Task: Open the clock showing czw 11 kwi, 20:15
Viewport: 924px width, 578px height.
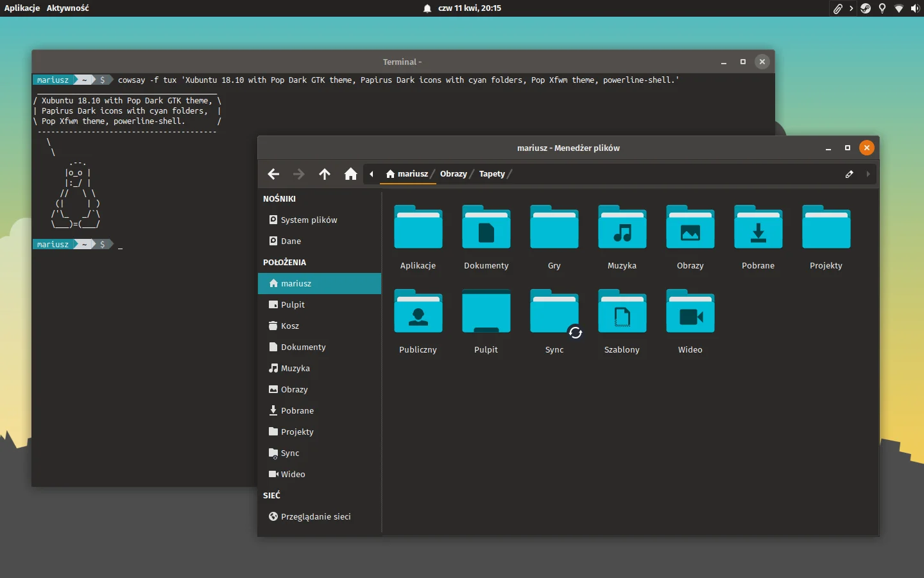Action: (x=470, y=8)
